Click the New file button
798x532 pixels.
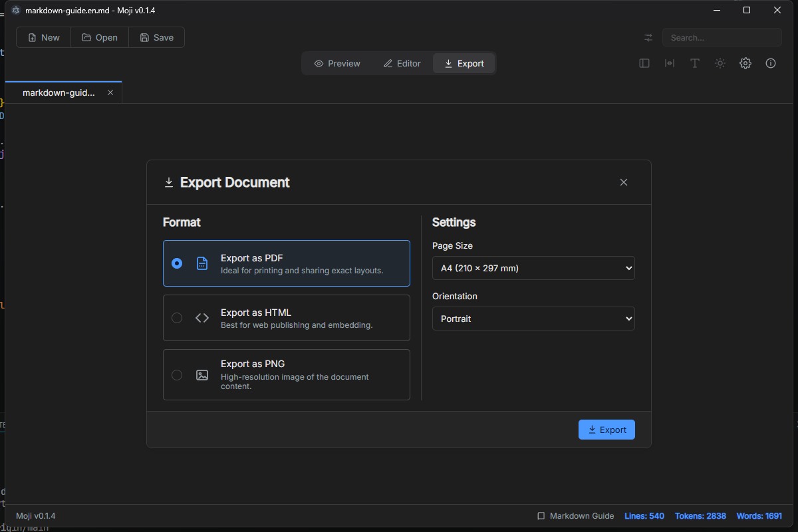coord(44,37)
